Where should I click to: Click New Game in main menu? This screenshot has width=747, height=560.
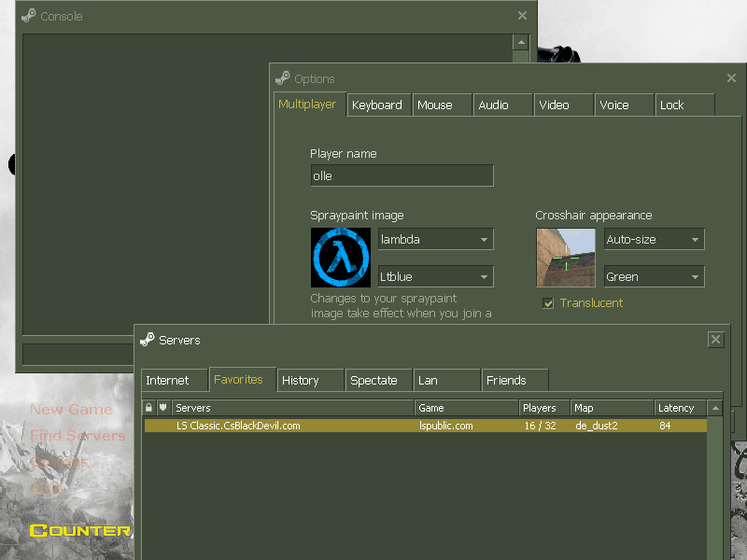coord(71,410)
